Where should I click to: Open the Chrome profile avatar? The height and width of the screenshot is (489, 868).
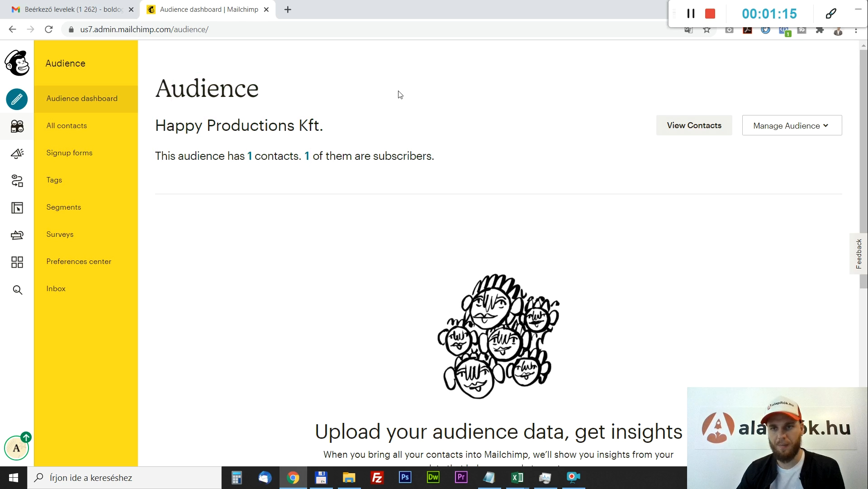coord(838,30)
